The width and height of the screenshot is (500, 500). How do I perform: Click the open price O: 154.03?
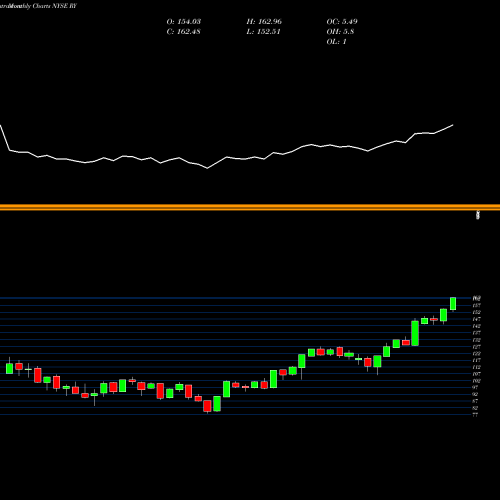pos(184,22)
